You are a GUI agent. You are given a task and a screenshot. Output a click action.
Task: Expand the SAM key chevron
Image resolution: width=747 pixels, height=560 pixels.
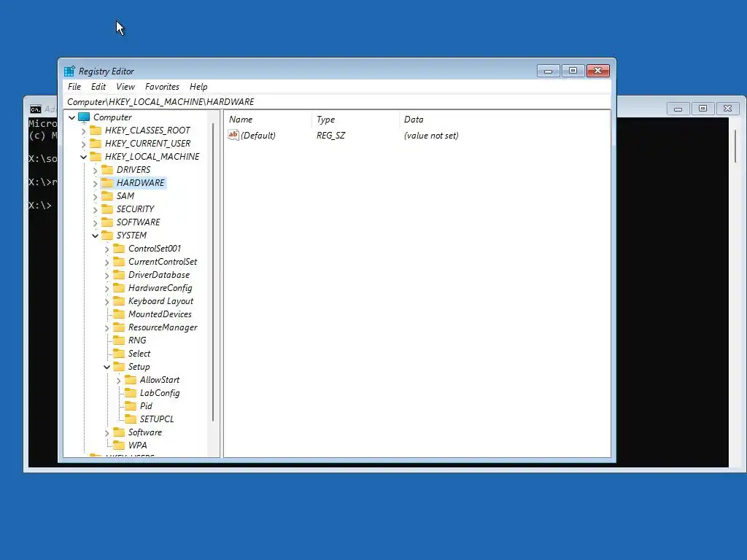point(96,197)
